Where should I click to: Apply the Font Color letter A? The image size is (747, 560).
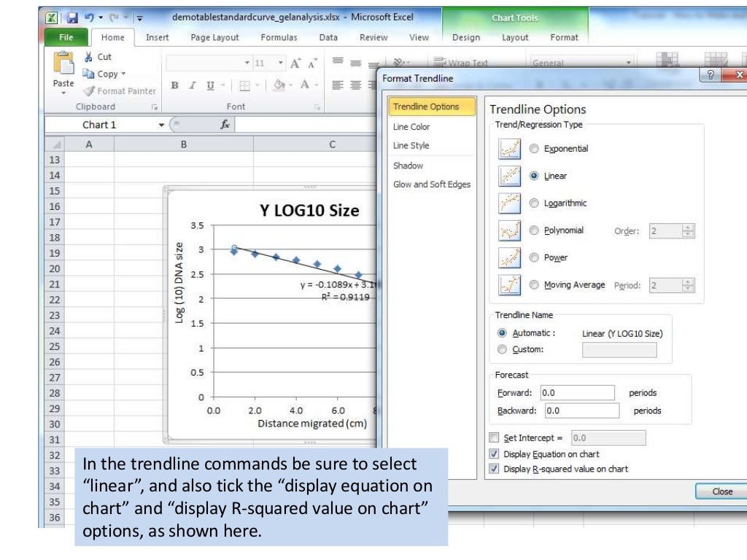point(304,85)
